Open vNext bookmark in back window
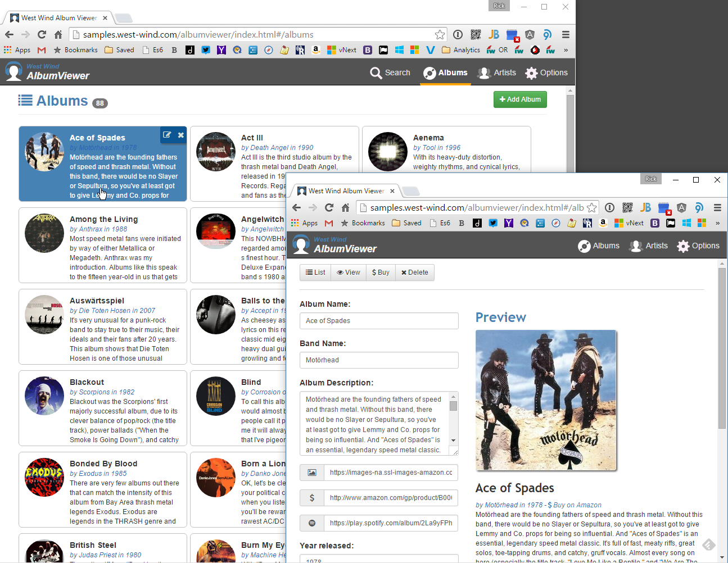This screenshot has height=563, width=728. pos(342,50)
